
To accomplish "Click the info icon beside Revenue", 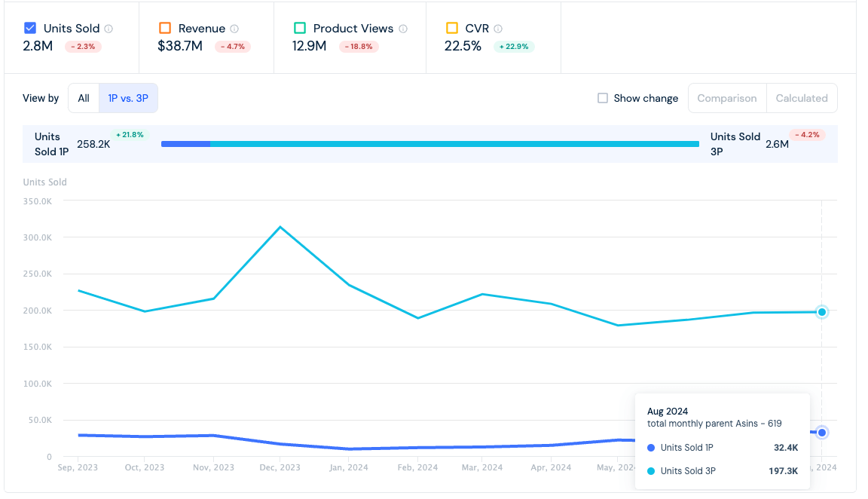I will [x=234, y=29].
